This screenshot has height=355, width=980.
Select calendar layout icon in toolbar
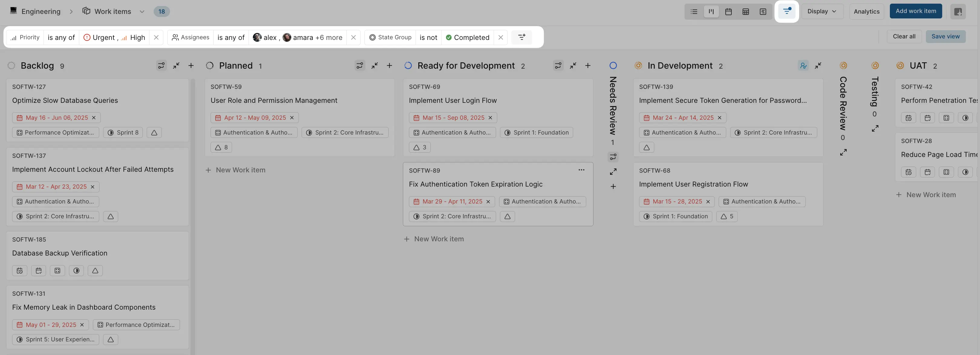click(x=728, y=11)
